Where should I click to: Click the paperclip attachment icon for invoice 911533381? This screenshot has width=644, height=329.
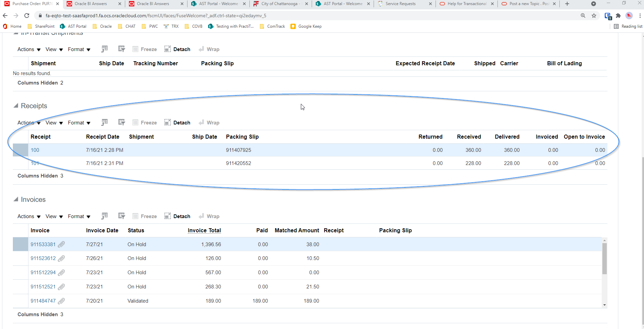pos(61,244)
